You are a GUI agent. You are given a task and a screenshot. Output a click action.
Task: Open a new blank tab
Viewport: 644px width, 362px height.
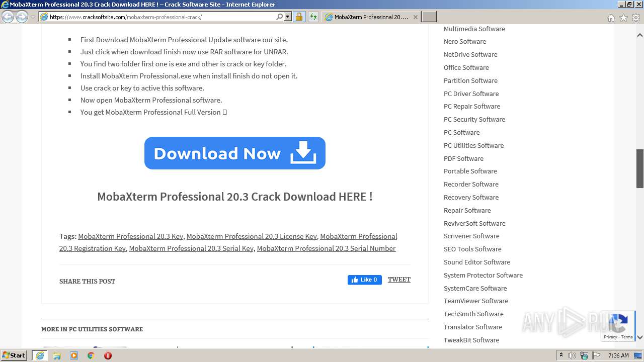(x=429, y=17)
